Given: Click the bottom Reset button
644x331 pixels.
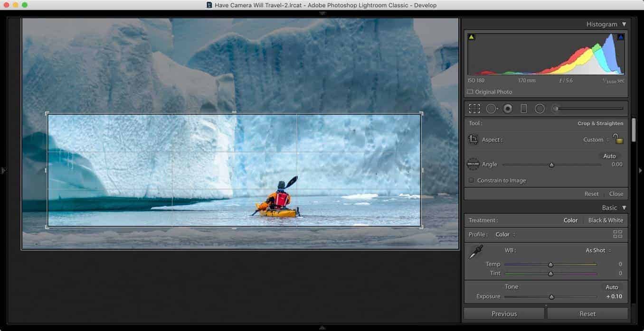Looking at the screenshot, I should (x=587, y=313).
